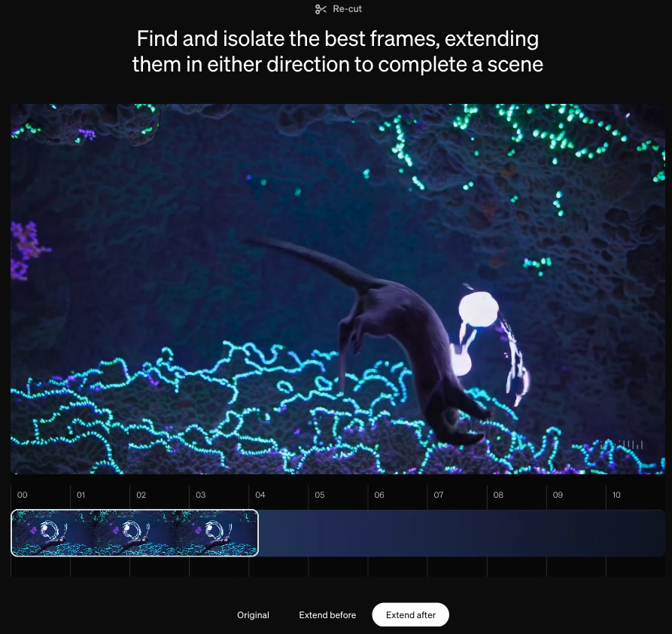
Task: Jump to the 08 timeline marker
Action: click(x=498, y=495)
